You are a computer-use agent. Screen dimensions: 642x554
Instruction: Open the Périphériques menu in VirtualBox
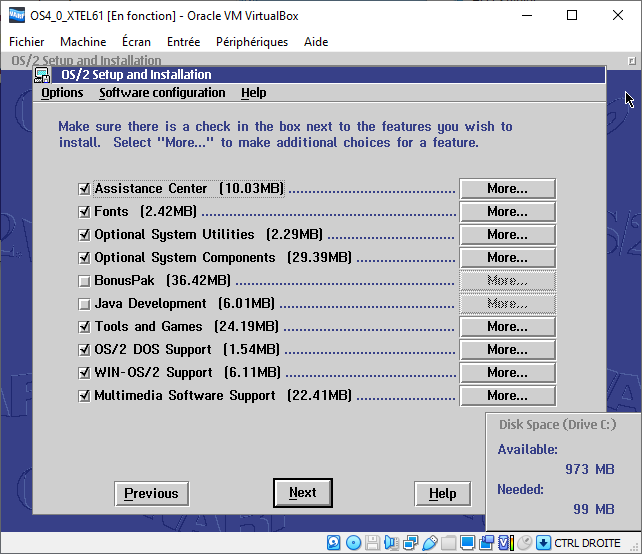pos(251,42)
